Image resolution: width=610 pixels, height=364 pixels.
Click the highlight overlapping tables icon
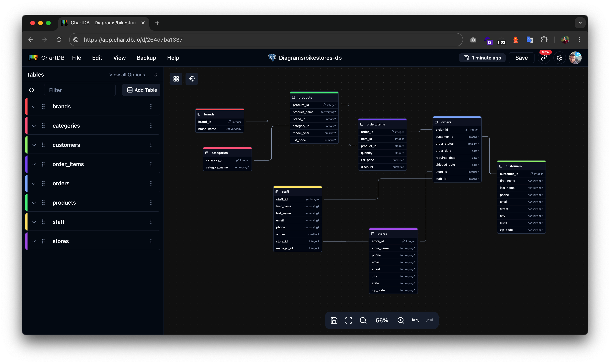coord(192,79)
